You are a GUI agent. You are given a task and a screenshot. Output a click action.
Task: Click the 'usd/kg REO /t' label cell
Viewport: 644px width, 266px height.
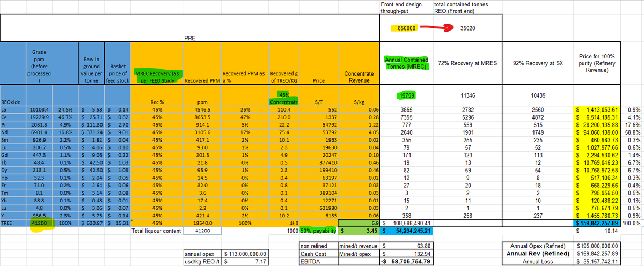(x=202, y=261)
